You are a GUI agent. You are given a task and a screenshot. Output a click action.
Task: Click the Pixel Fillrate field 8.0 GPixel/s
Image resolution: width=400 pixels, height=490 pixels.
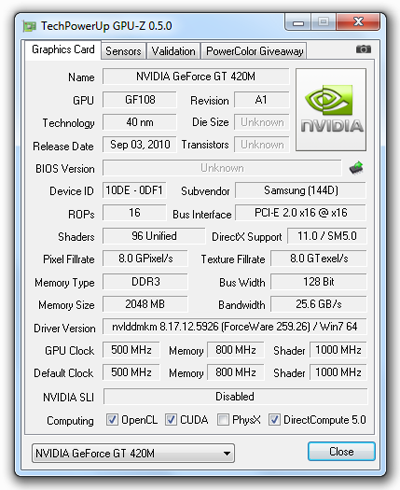pos(145,258)
